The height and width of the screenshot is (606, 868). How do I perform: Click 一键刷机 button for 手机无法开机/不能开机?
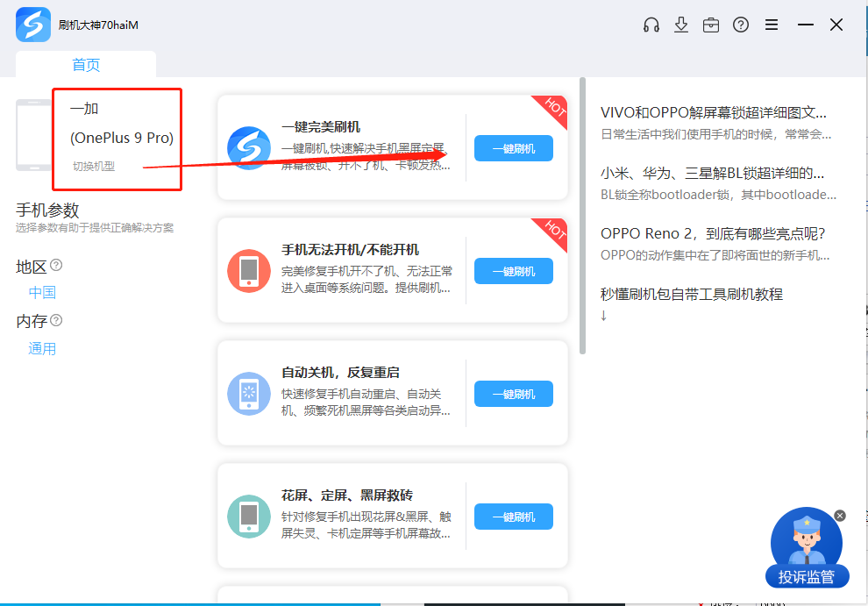tap(514, 271)
